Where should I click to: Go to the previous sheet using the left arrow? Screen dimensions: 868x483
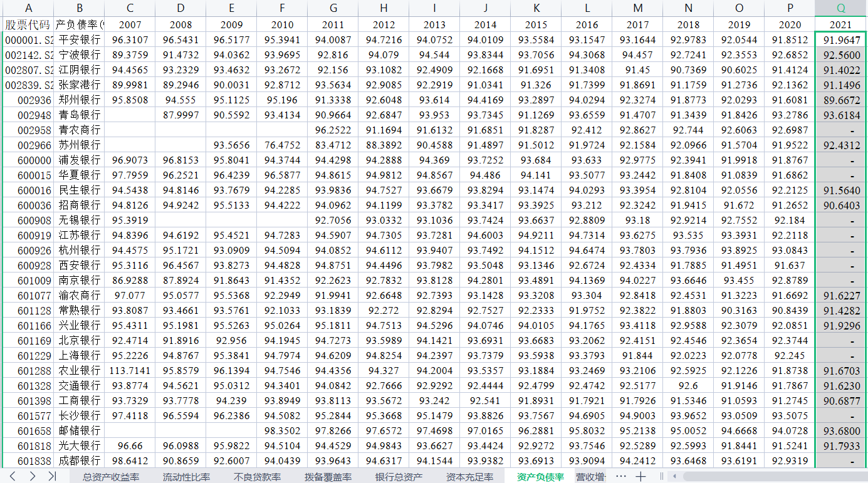pyautogui.click(x=13, y=476)
